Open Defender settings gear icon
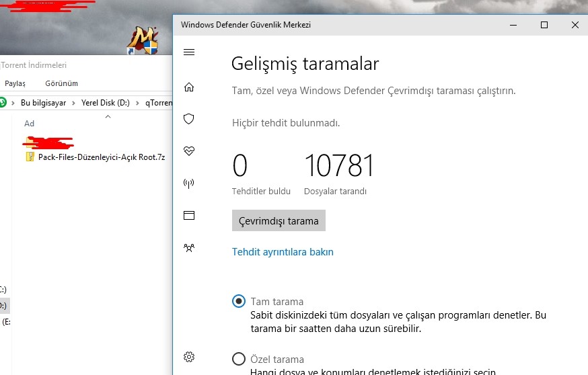Image resolution: width=588 pixels, height=375 pixels. click(189, 357)
